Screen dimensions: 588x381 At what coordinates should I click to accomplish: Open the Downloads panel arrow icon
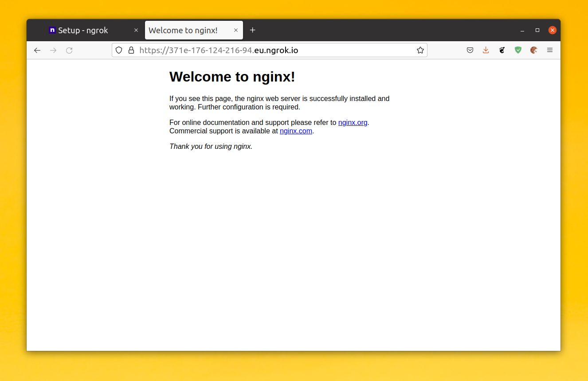(486, 51)
